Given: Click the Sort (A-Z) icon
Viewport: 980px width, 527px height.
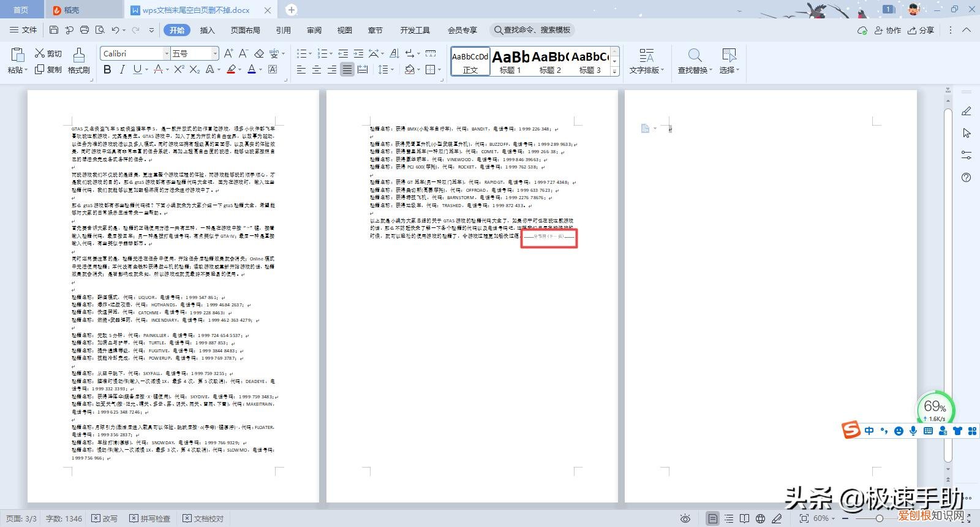Looking at the screenshot, I should (394, 53).
